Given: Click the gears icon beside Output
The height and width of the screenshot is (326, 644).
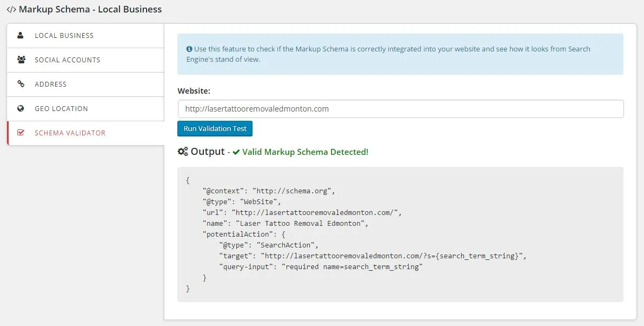Looking at the screenshot, I should pyautogui.click(x=183, y=151).
